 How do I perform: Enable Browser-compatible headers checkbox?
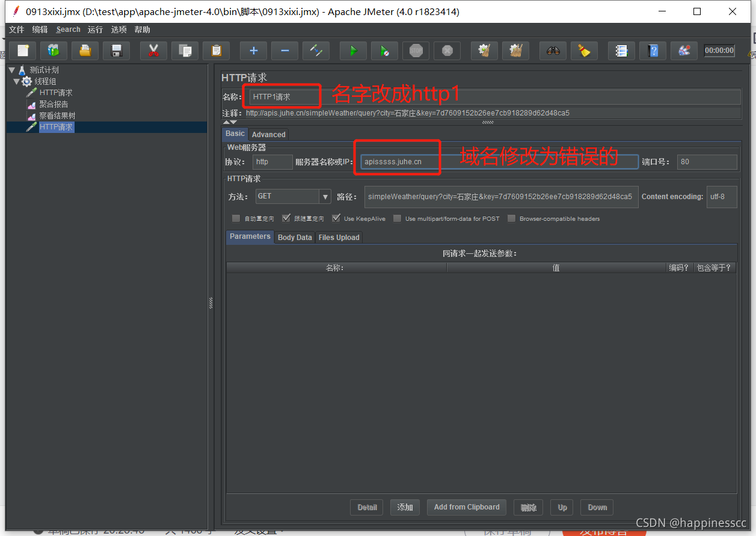pos(511,218)
